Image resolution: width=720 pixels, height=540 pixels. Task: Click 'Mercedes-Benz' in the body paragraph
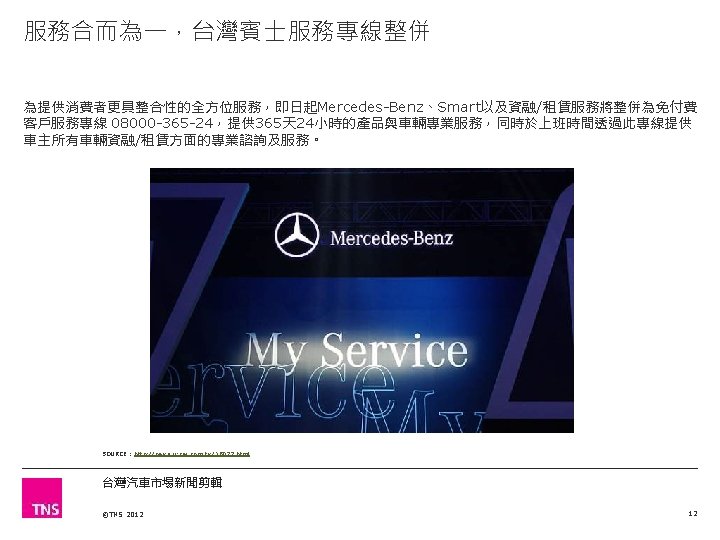370,107
